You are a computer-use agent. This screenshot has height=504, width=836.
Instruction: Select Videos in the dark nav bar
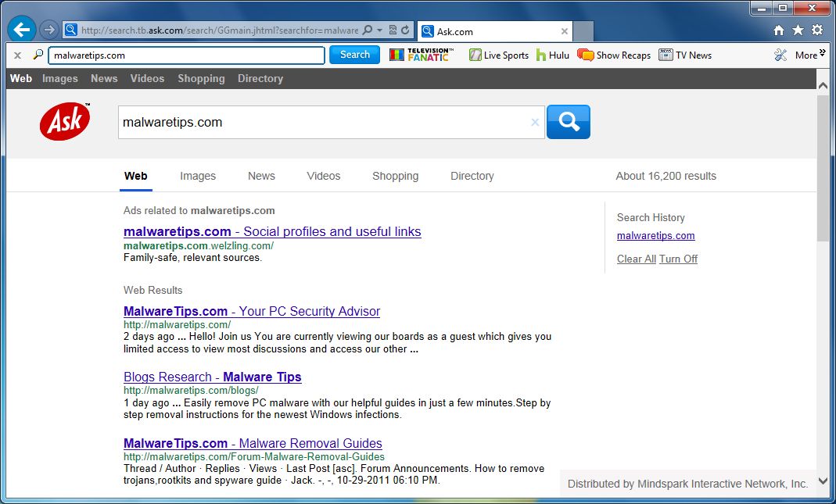(147, 78)
